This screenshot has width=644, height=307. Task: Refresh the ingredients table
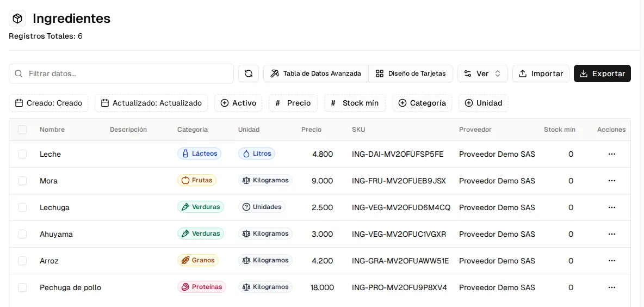pos(249,73)
